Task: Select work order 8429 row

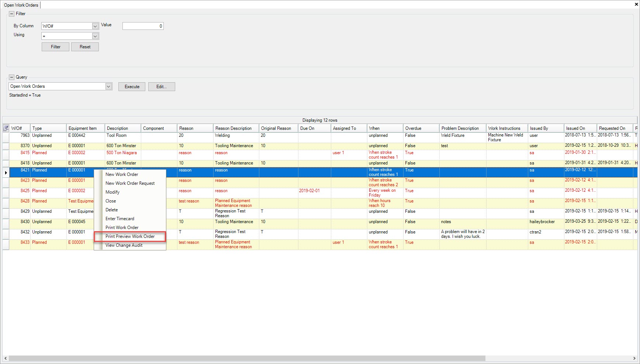Action: point(320,214)
